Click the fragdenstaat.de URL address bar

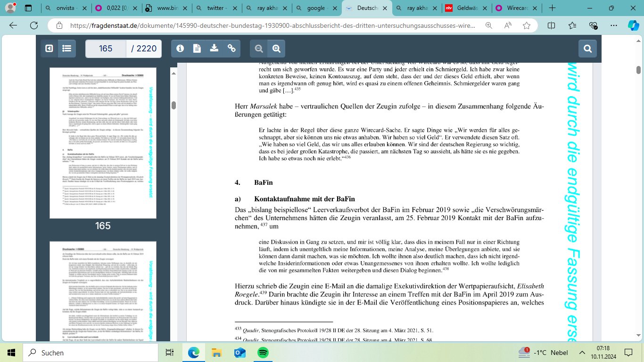click(273, 25)
